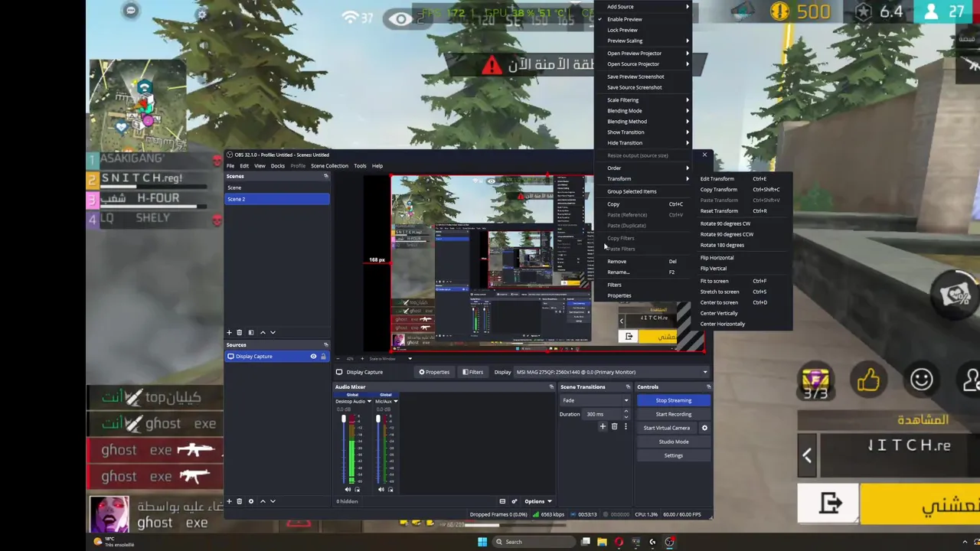Toggle monitoring headphone icon for Desktop Audio

356,490
